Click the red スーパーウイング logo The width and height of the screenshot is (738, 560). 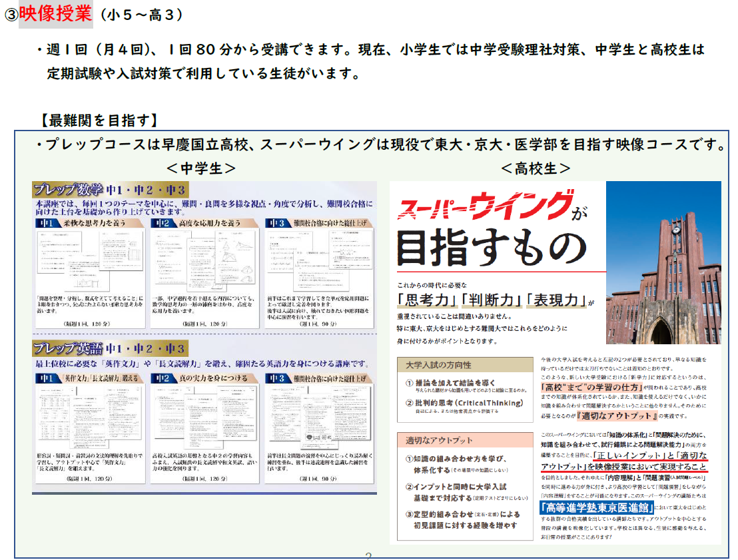(485, 206)
